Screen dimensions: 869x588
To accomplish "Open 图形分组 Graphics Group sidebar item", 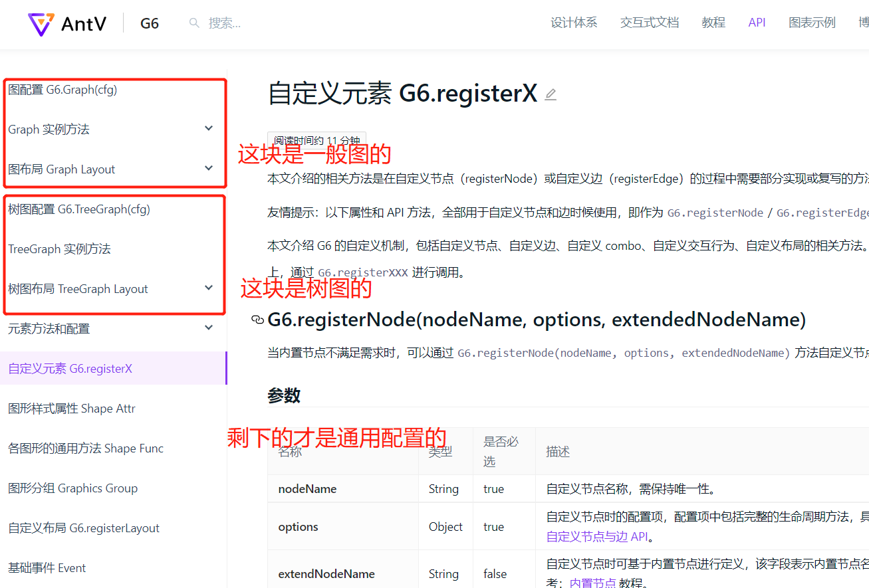I will [x=73, y=488].
